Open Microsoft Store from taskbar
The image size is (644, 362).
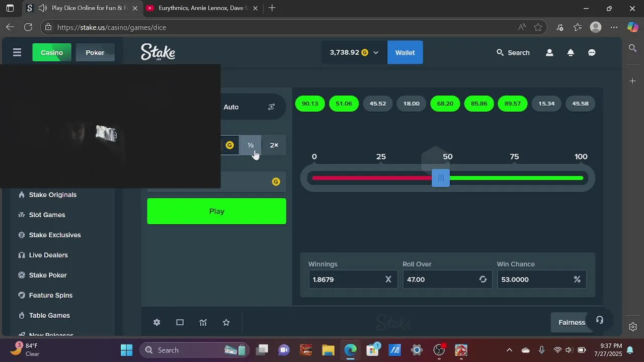coord(373,350)
